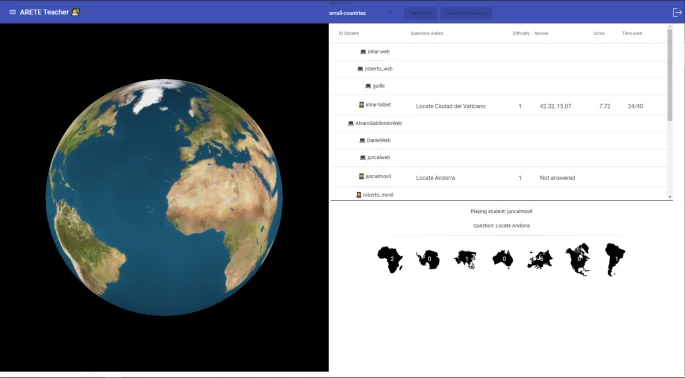Select the Australia continent silhouette

click(x=503, y=260)
